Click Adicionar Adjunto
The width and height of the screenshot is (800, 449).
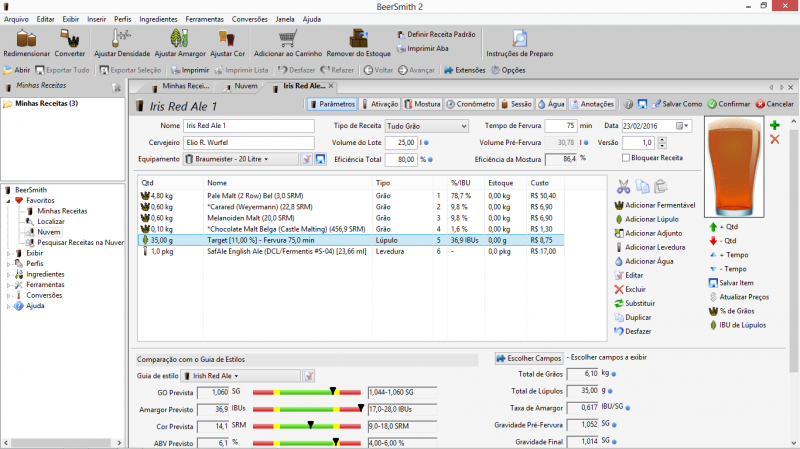coord(648,233)
